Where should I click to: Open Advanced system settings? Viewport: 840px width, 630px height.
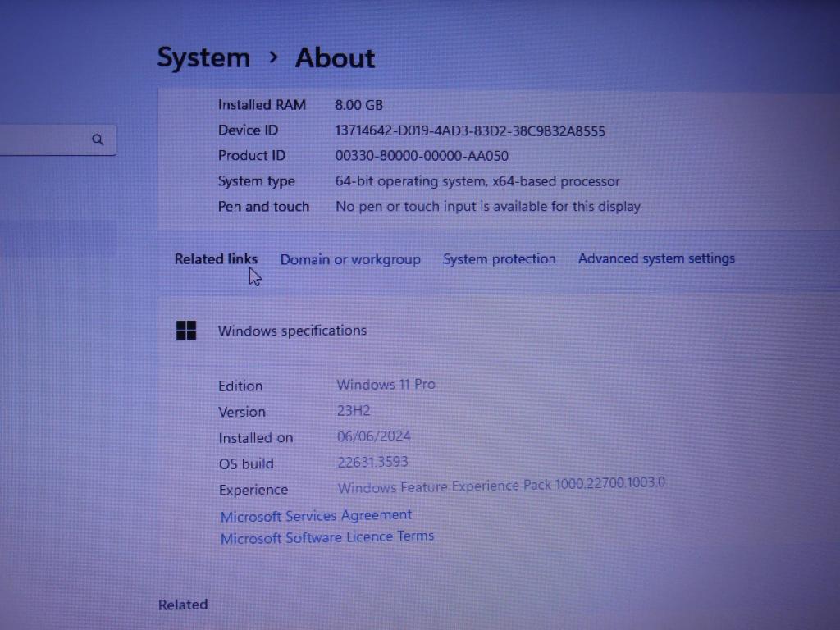[x=656, y=258]
